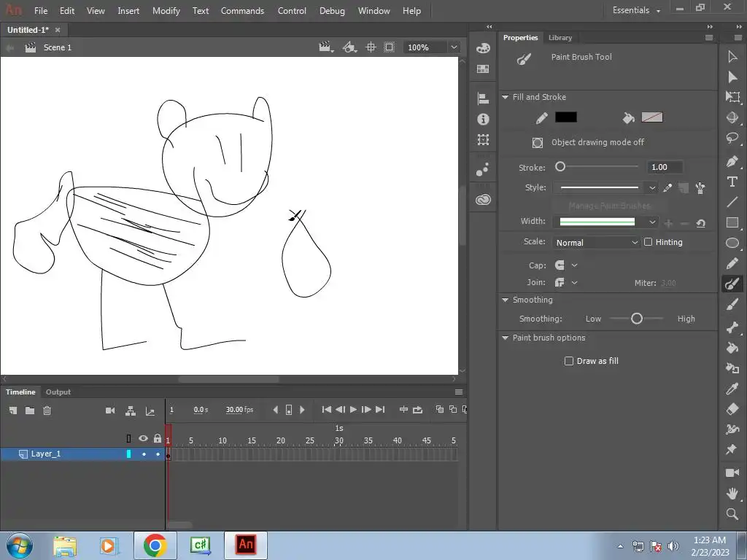
Task: Open the Essentials workspace switcher
Action: 636,10
